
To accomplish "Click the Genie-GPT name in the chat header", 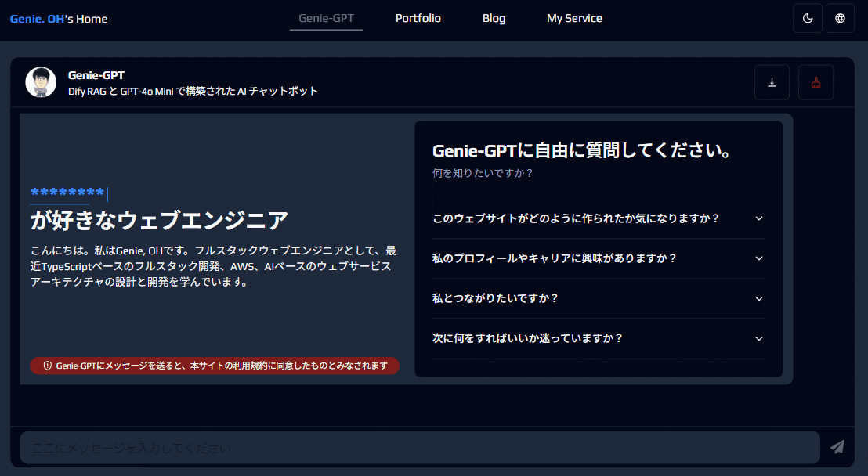I will [x=96, y=75].
